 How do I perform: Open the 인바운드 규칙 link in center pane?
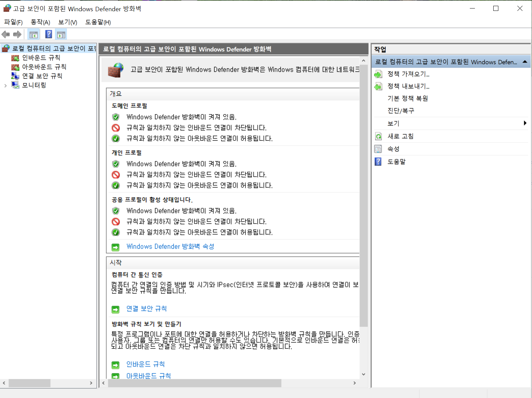click(145, 364)
